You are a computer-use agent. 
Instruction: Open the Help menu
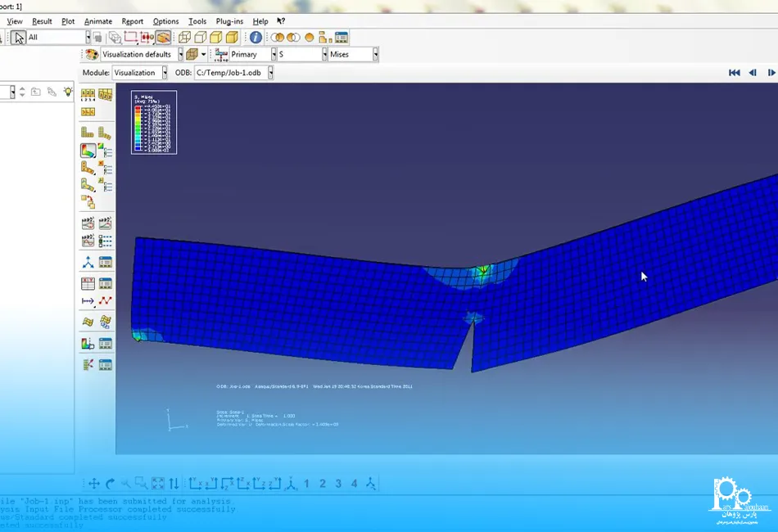260,21
